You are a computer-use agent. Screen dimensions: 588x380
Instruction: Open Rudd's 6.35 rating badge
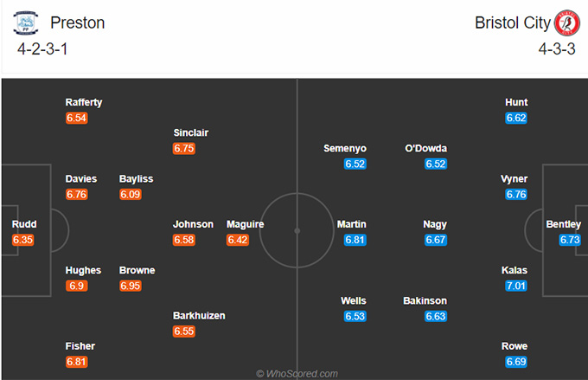click(x=22, y=240)
